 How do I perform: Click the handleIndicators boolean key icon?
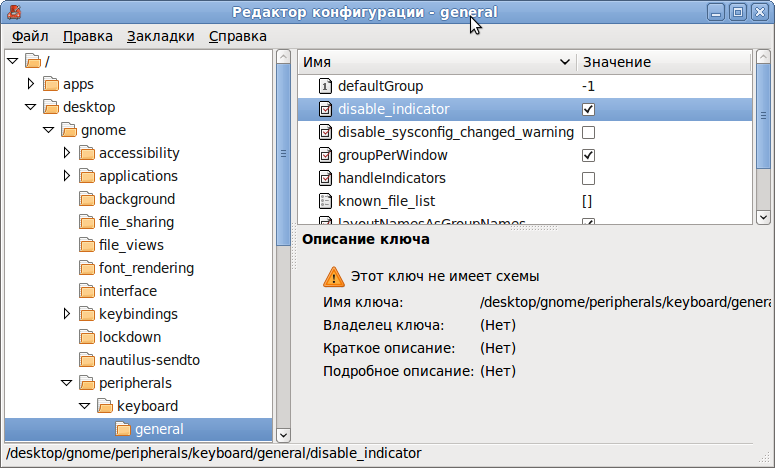point(325,178)
